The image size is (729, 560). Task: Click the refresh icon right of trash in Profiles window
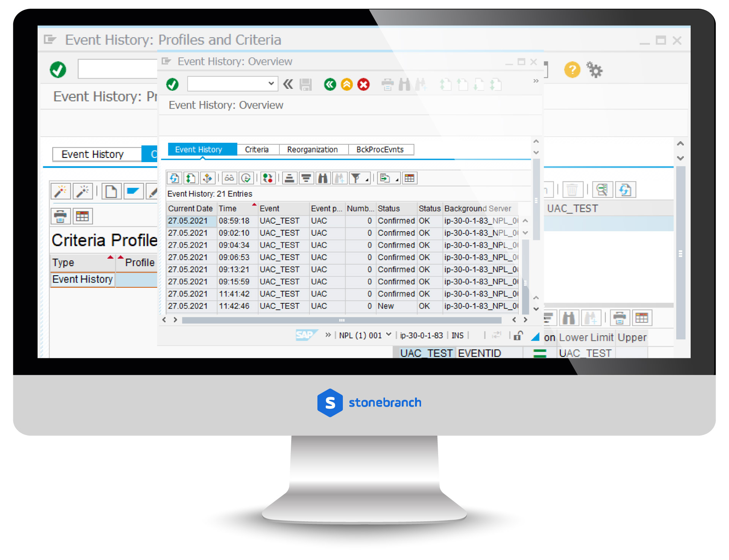click(625, 189)
